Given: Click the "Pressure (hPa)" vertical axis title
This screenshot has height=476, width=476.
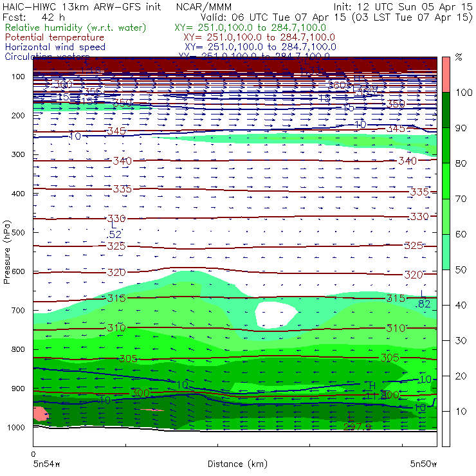Looking at the screenshot, I should point(6,252).
